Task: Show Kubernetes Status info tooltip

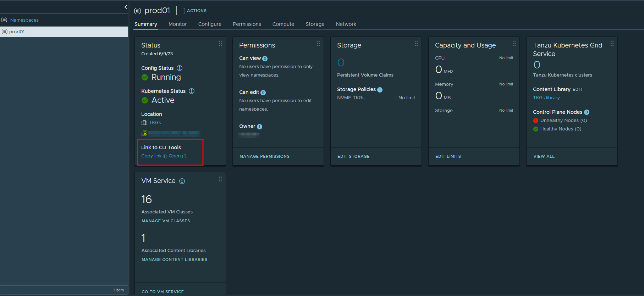Action: tap(192, 91)
